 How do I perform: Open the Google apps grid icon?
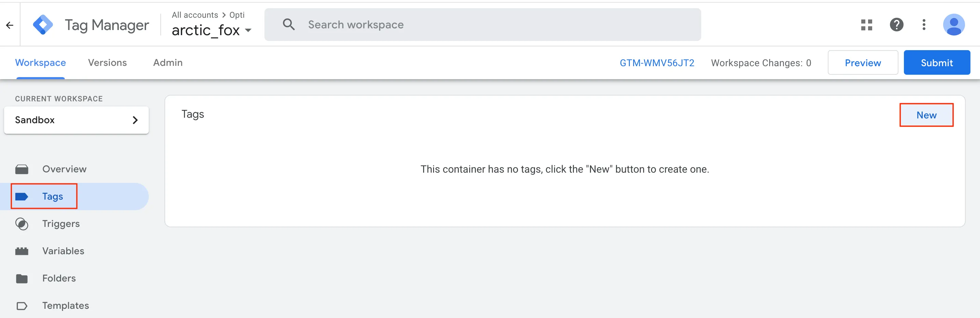(x=866, y=25)
